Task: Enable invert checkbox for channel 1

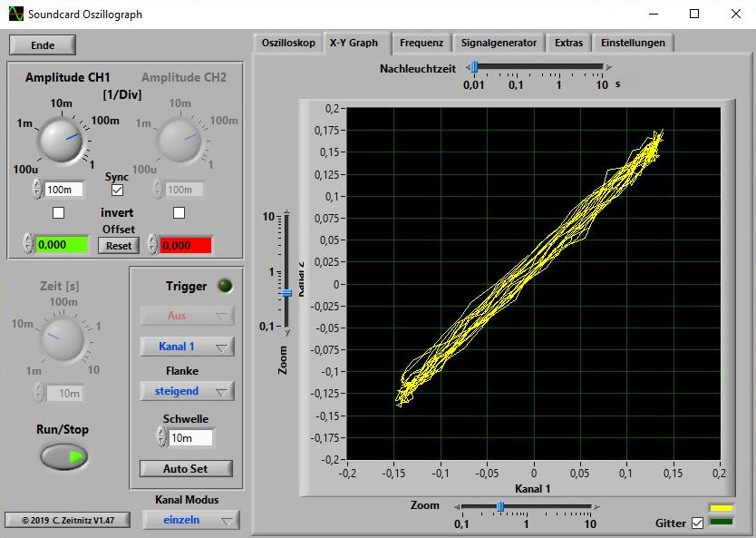Action: click(59, 212)
